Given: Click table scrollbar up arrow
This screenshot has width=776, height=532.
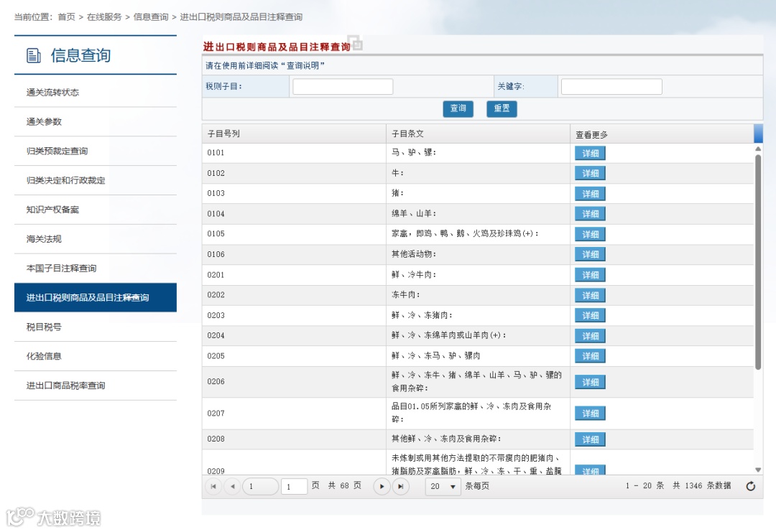Looking at the screenshot, I should pos(758,149).
